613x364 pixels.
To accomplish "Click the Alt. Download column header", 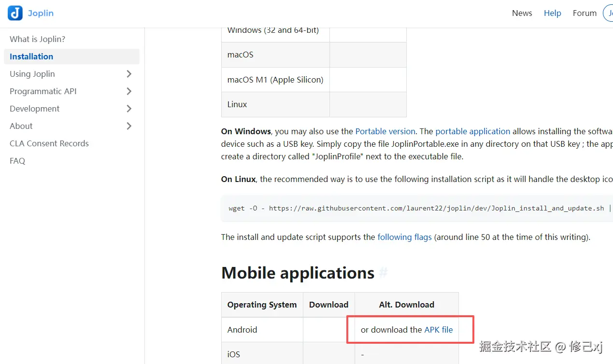I will point(407,305).
